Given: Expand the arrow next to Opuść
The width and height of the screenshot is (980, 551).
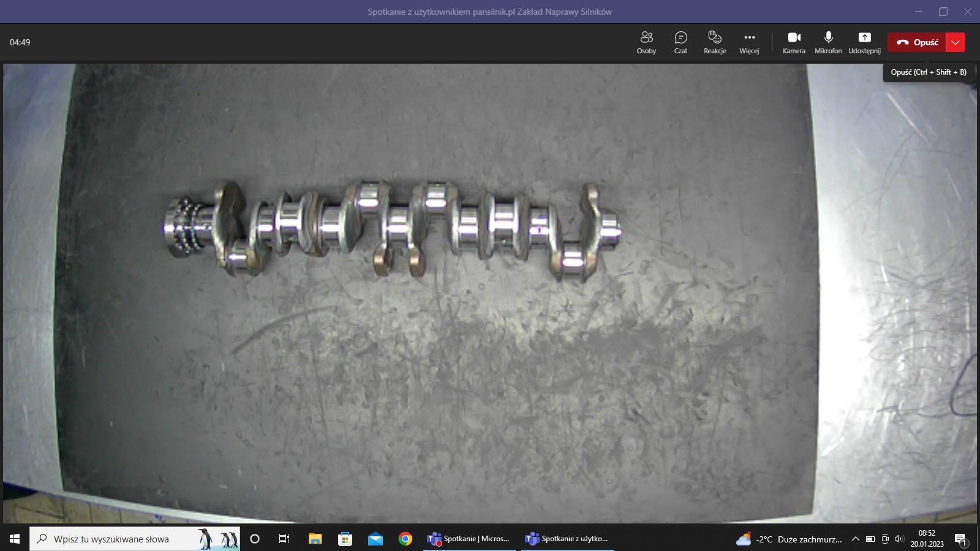Looking at the screenshot, I should [956, 42].
